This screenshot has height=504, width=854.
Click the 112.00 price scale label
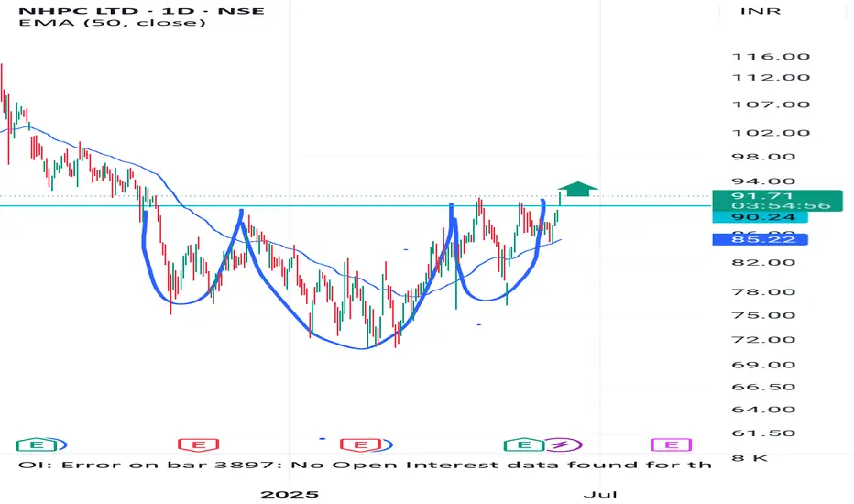click(x=771, y=77)
